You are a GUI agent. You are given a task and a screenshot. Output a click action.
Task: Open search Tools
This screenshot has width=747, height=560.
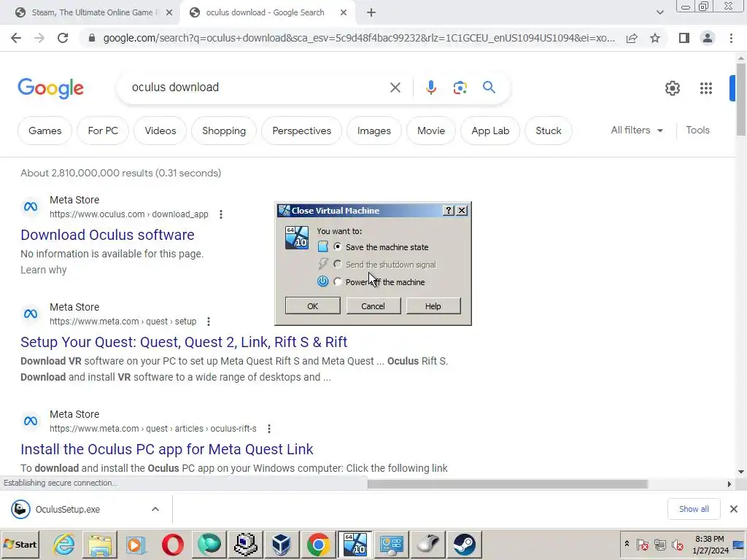click(697, 130)
